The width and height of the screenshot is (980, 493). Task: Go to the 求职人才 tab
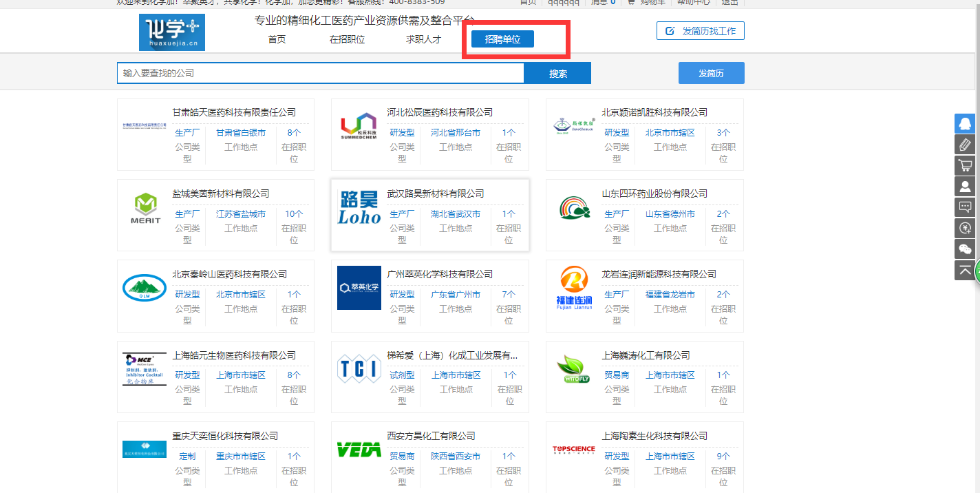423,39
